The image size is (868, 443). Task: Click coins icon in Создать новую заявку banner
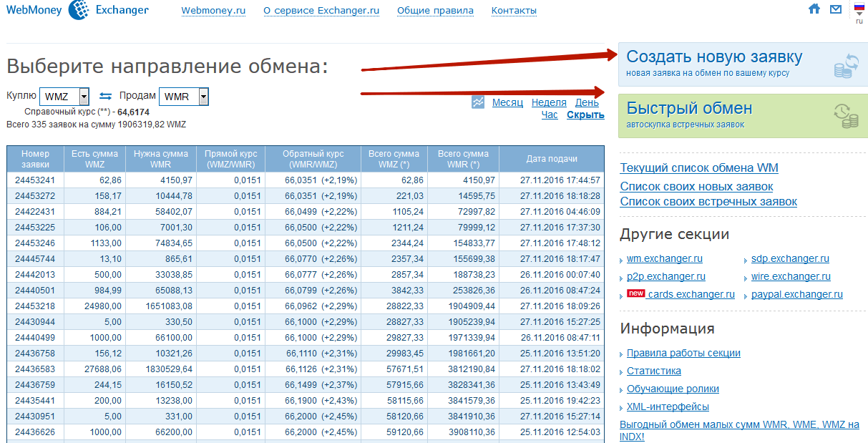point(846,64)
